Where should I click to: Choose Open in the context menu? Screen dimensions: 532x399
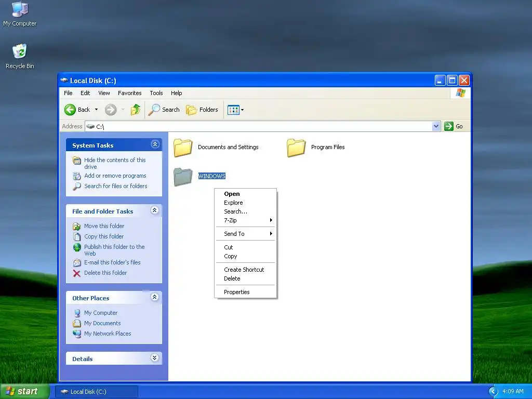coord(245,194)
